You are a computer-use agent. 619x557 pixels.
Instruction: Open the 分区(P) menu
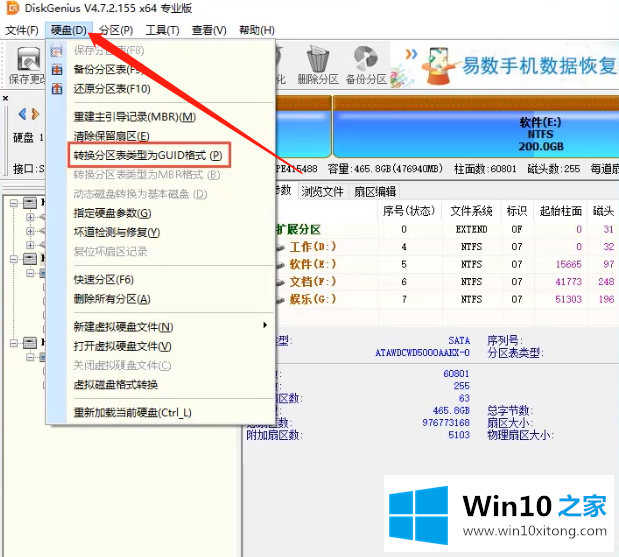[x=116, y=30]
